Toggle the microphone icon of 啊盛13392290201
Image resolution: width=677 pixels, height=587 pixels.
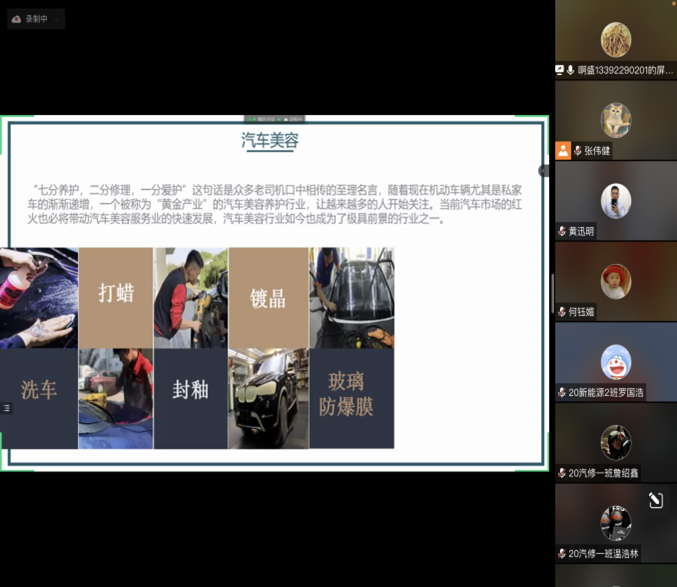coord(571,71)
